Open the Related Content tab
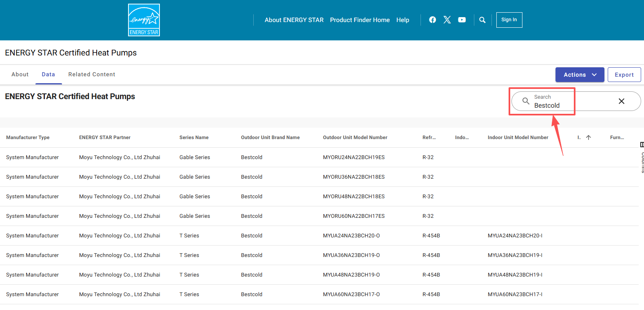 coord(92,74)
